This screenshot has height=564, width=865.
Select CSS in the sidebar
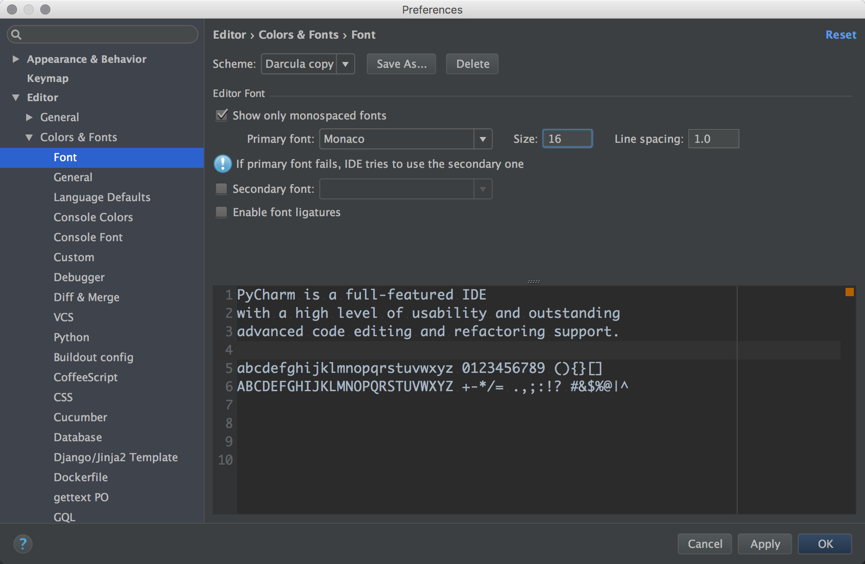[x=63, y=397]
